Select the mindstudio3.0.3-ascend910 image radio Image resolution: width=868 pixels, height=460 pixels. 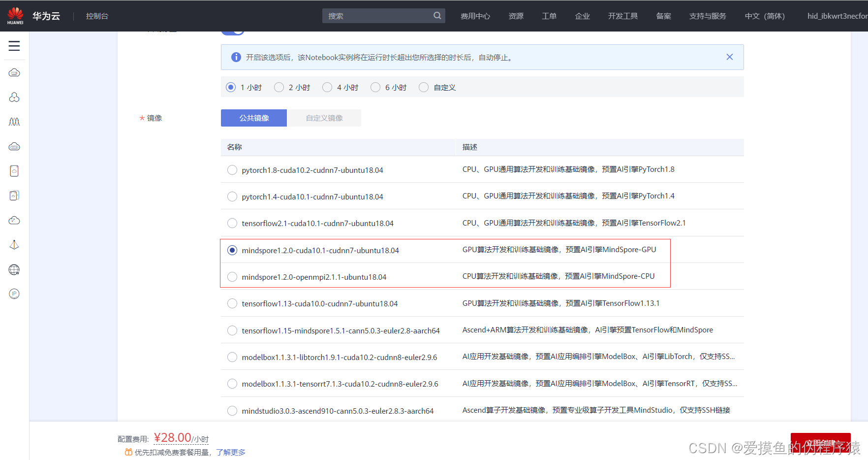pos(232,411)
